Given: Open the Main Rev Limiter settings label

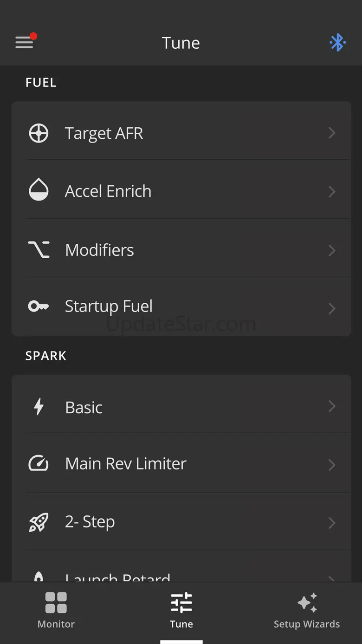Looking at the screenshot, I should tap(126, 463).
